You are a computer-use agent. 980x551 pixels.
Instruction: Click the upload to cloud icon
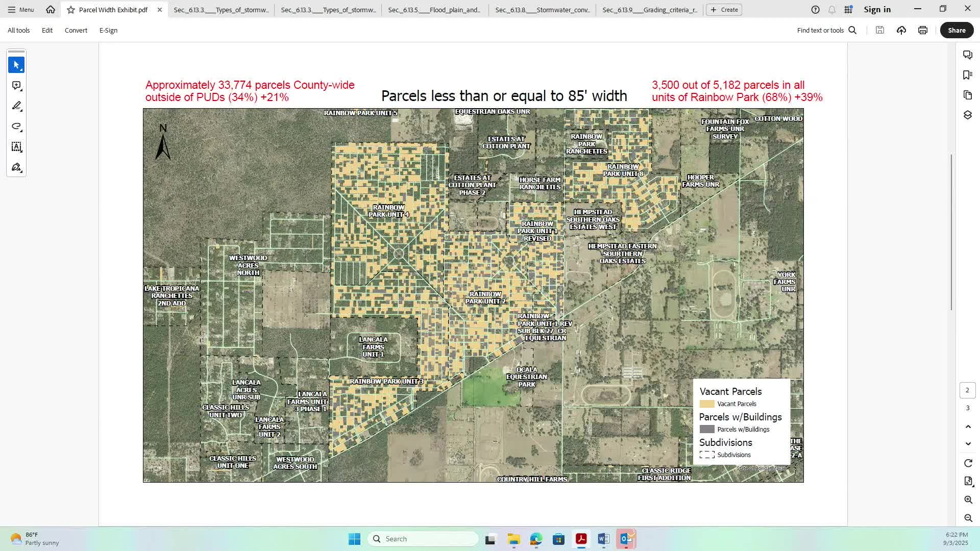(901, 30)
